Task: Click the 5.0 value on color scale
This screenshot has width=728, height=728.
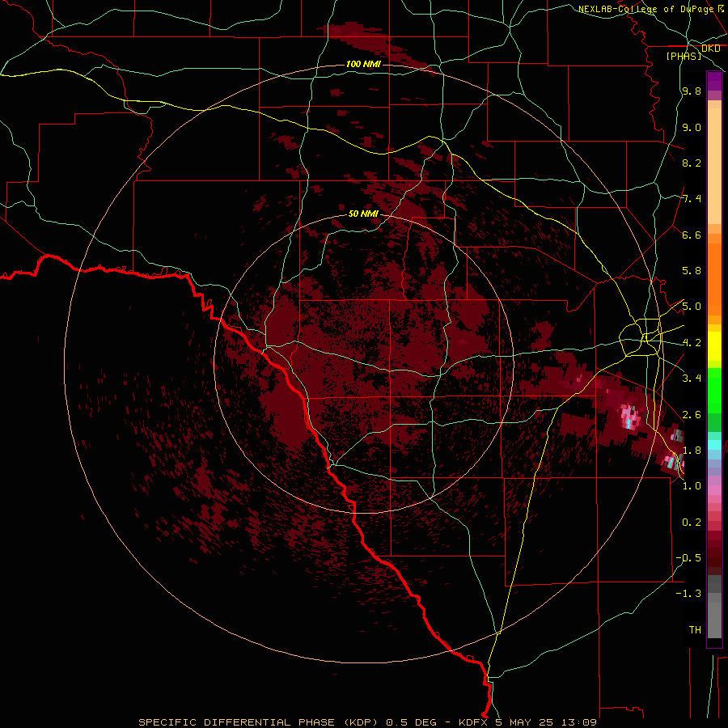Action: (692, 307)
